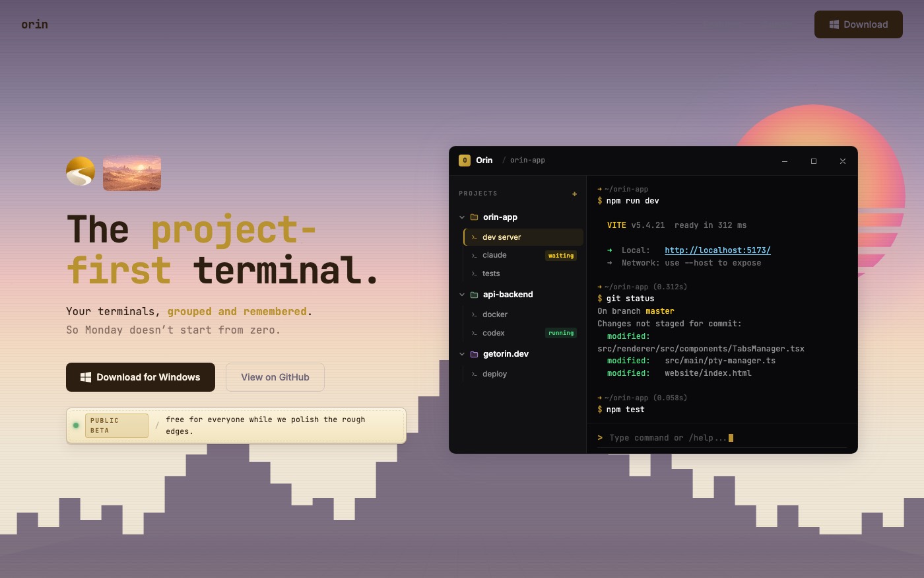Focus the Type command or /help input
The image size is (924, 578).
click(x=721, y=438)
